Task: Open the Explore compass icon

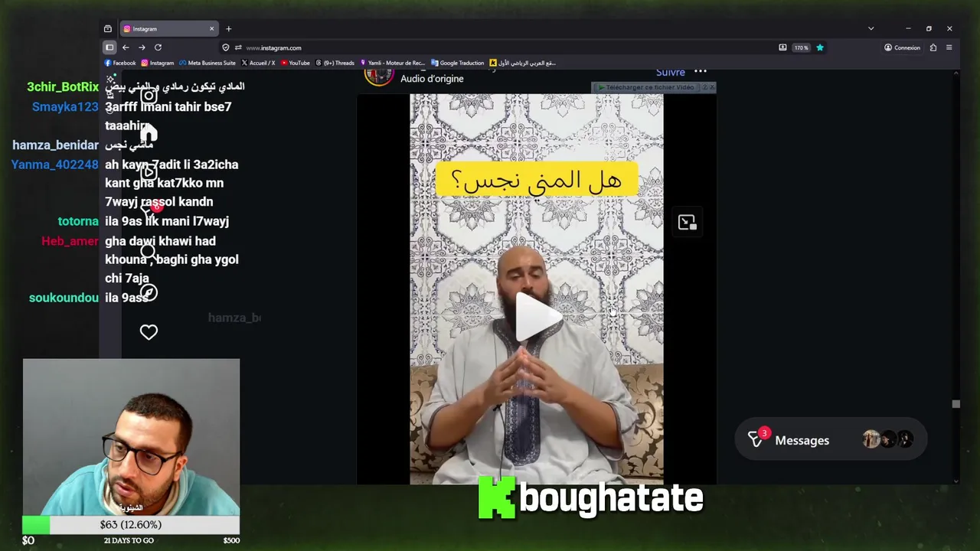Action: point(149,292)
